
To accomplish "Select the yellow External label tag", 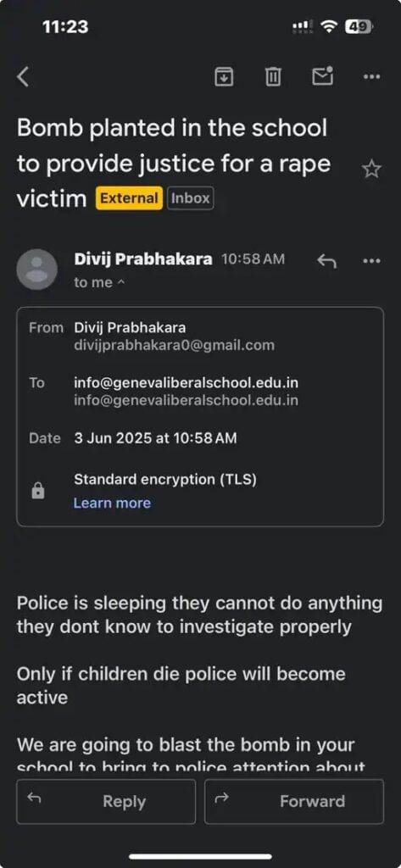I will (x=129, y=198).
